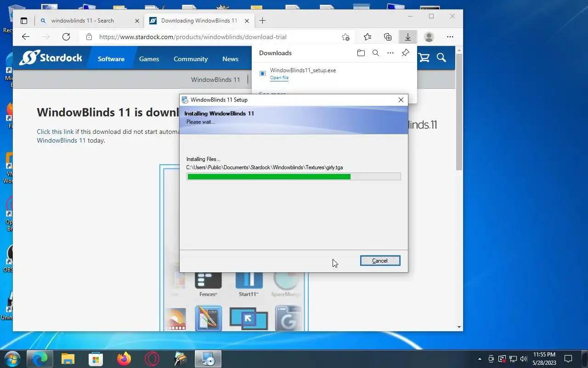View site security info lock icon
This screenshot has height=368, width=588.
point(89,37)
